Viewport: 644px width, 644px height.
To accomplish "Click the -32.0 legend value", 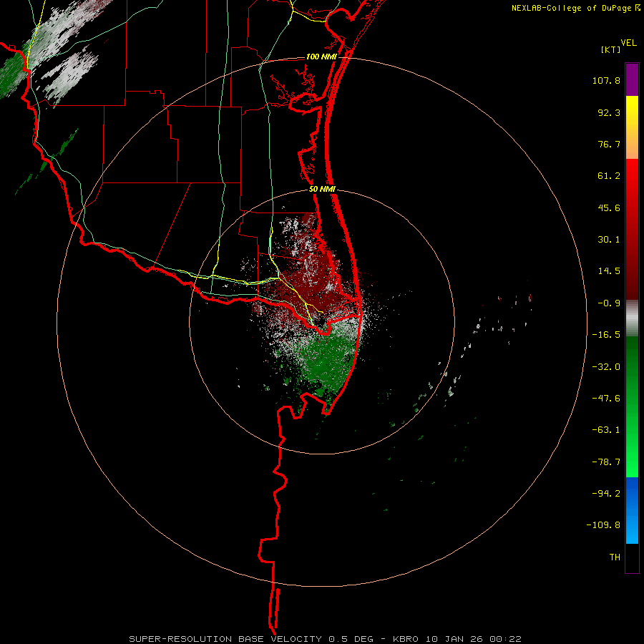I will coord(606,367).
